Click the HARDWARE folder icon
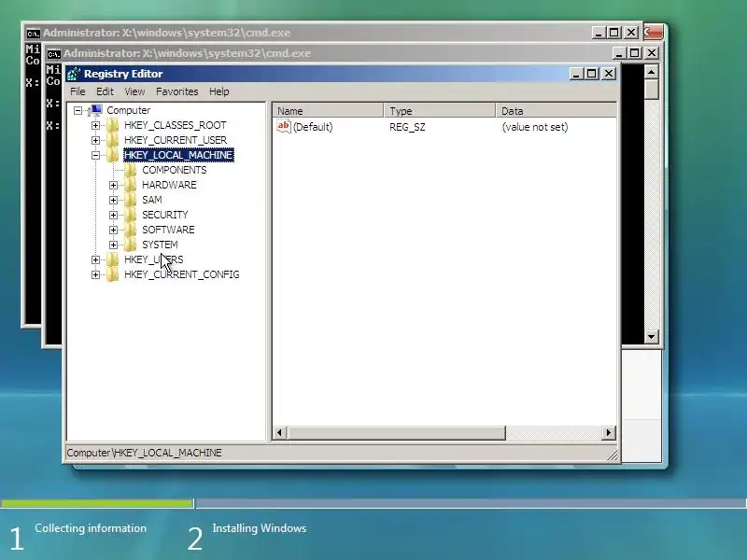 131,185
